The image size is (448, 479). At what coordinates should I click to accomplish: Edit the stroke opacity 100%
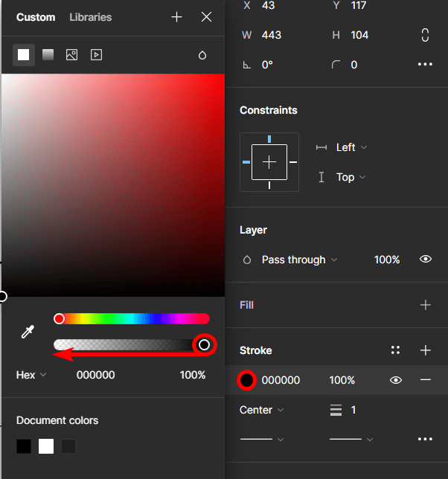342,380
